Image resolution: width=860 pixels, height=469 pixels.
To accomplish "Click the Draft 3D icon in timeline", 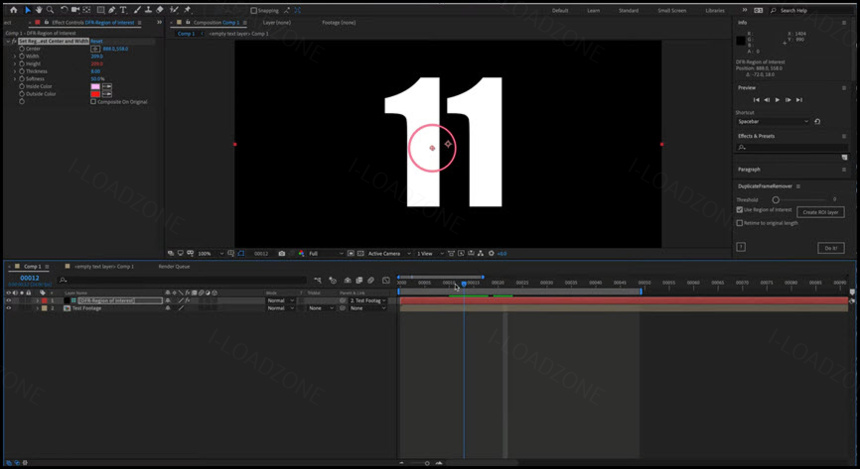I will (332, 280).
